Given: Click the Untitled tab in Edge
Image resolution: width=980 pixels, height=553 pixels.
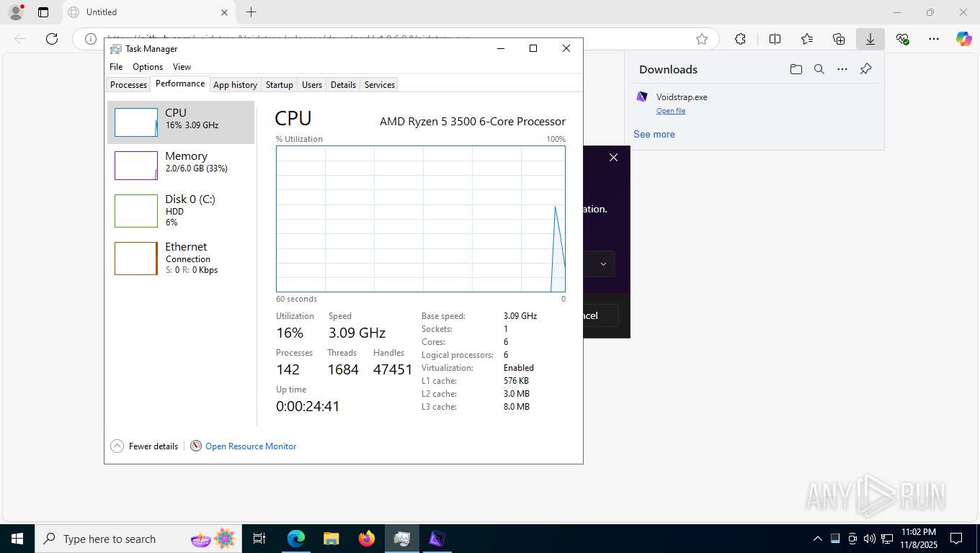Looking at the screenshot, I should click(148, 12).
